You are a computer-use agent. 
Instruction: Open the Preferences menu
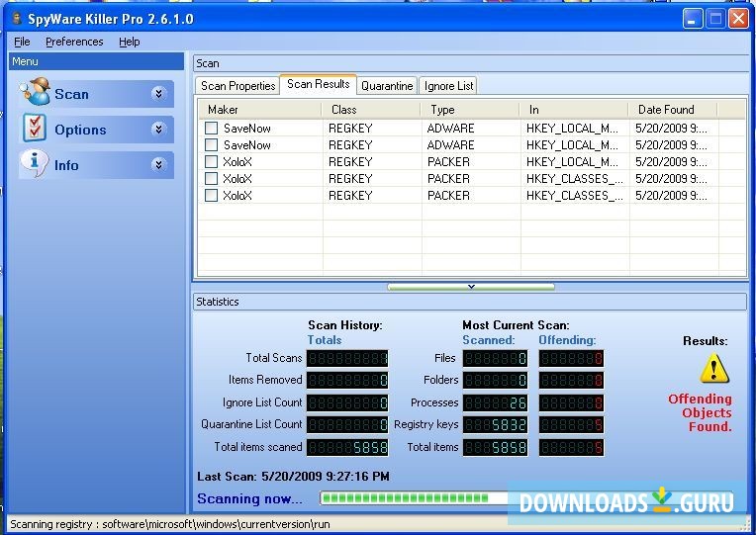(x=74, y=42)
